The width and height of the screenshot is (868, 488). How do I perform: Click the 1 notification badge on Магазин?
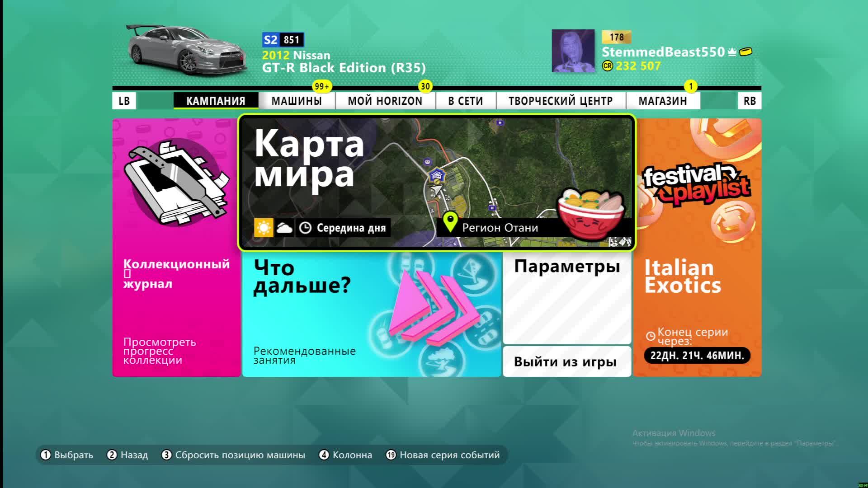point(690,86)
